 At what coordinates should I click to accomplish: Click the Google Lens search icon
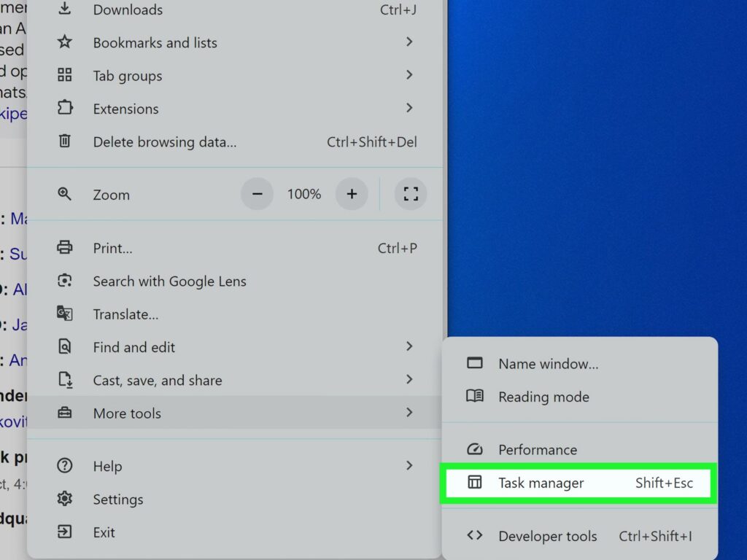[65, 281]
